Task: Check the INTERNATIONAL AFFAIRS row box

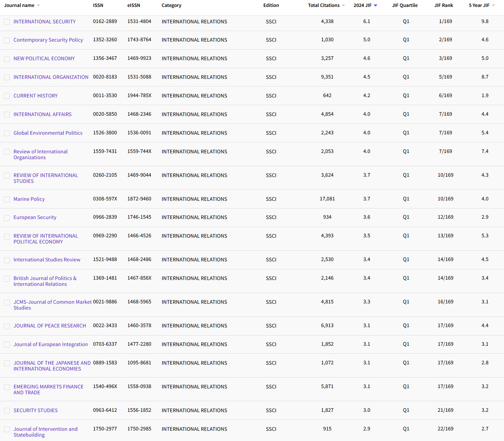Action: pos(7,115)
